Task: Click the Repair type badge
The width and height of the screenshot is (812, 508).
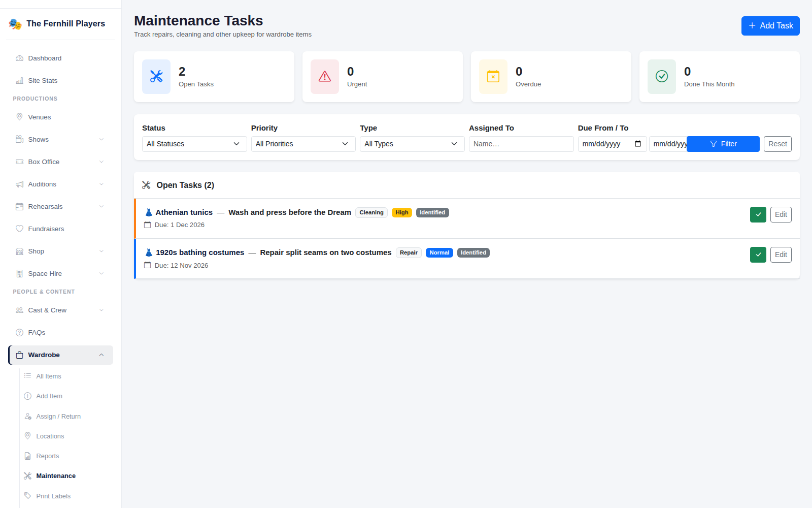Action: [409, 253]
